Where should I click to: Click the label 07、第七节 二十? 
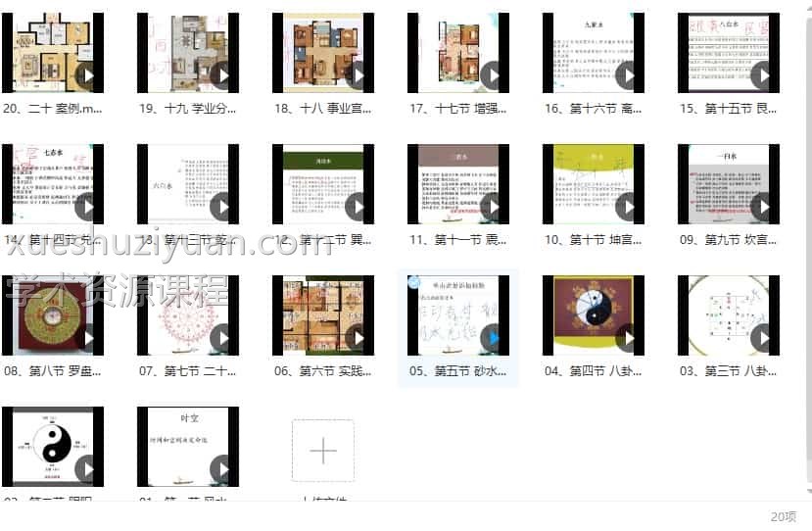point(188,370)
